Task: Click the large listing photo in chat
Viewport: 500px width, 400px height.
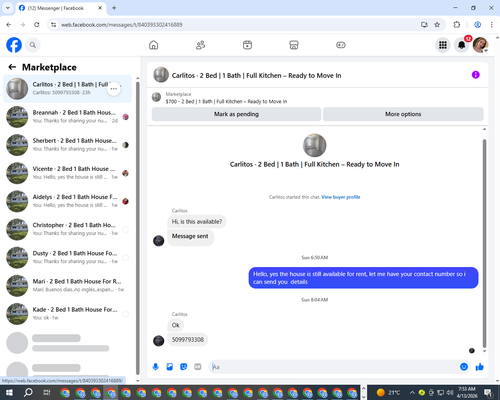Action: (314, 145)
